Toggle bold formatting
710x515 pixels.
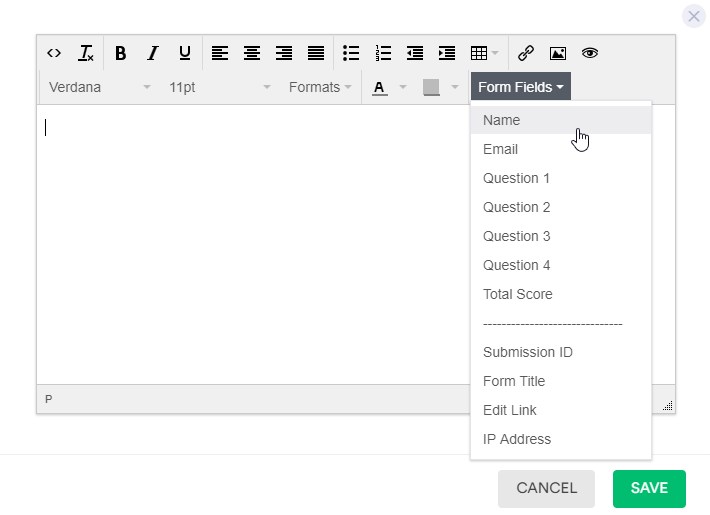click(121, 53)
